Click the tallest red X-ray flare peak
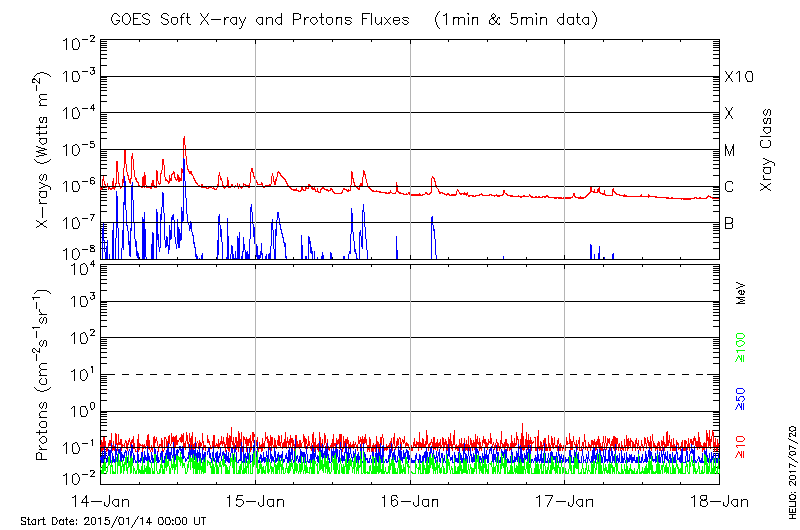 pyautogui.click(x=184, y=138)
